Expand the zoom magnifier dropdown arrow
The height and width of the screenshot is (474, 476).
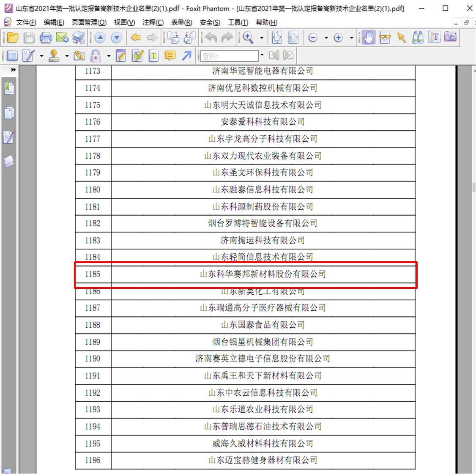pyautogui.click(x=262, y=38)
